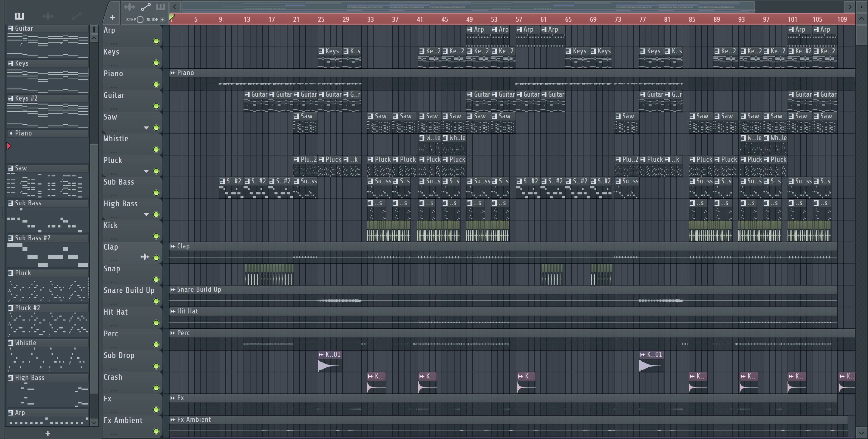Image resolution: width=868 pixels, height=439 pixels.
Task: Select the piano patterns filter icon in picker
Action: [19, 16]
